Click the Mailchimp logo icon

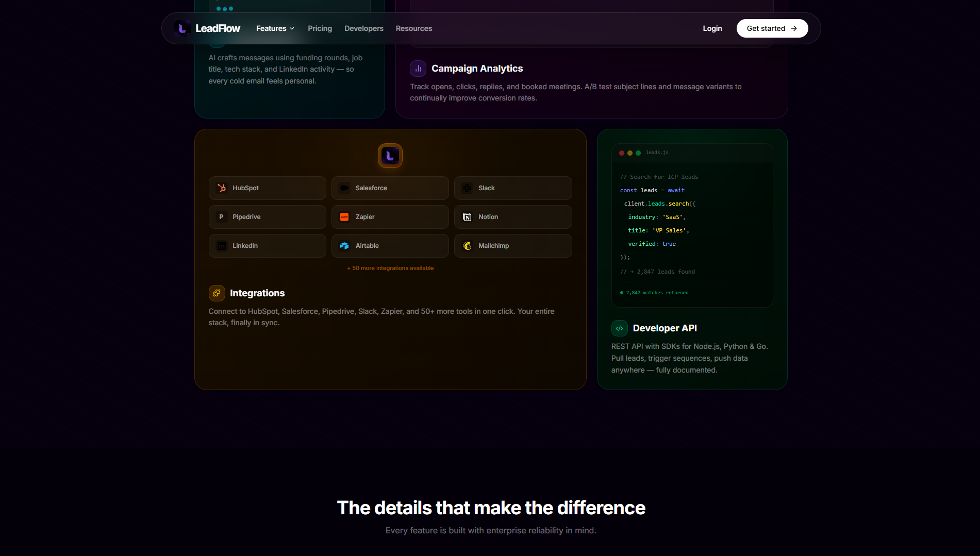tap(467, 246)
